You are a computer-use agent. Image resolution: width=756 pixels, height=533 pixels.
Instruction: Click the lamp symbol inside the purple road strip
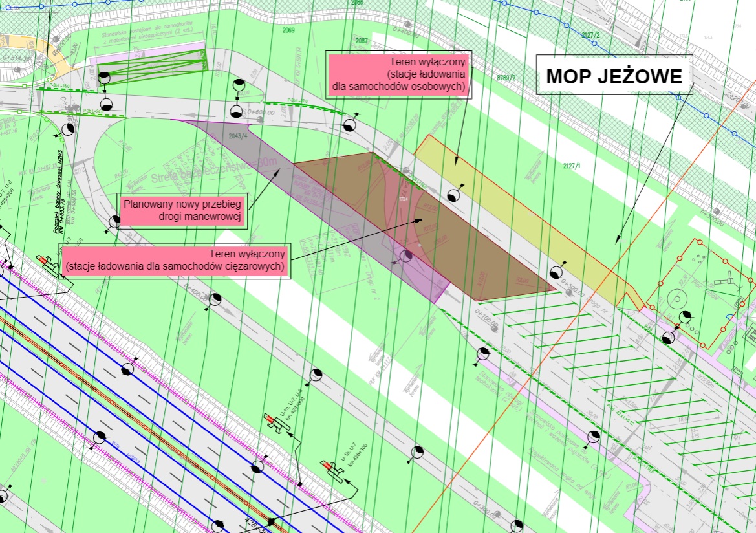pyautogui.click(x=406, y=256)
